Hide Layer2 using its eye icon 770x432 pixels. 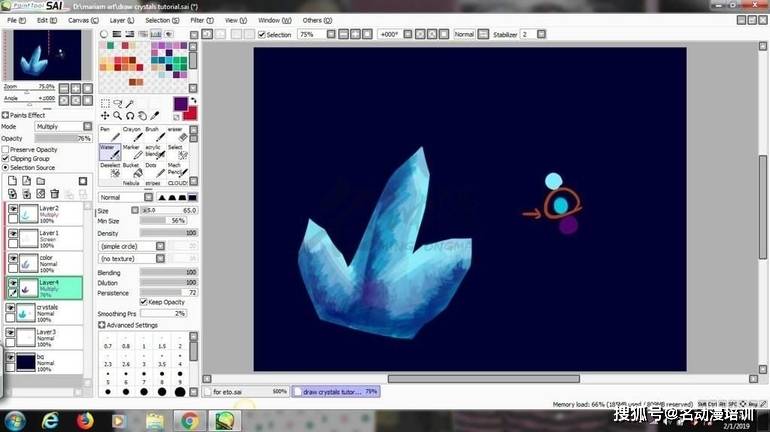coord(13,210)
